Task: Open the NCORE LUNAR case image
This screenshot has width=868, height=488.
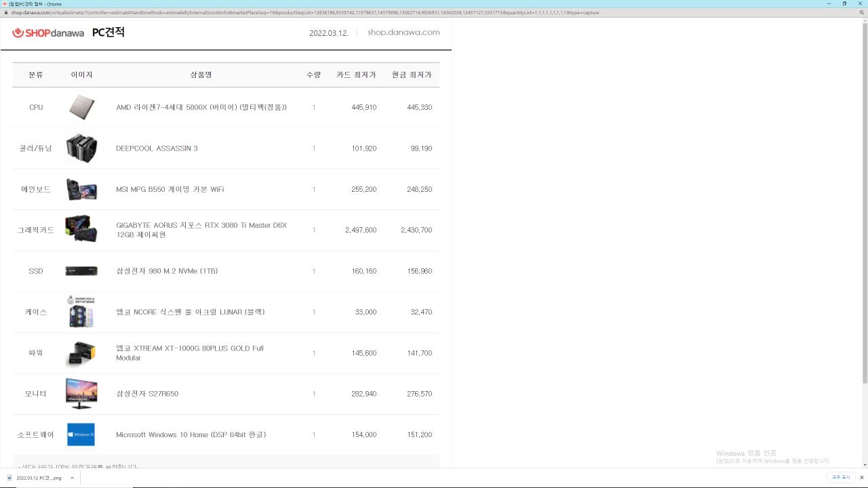Action: click(81, 312)
